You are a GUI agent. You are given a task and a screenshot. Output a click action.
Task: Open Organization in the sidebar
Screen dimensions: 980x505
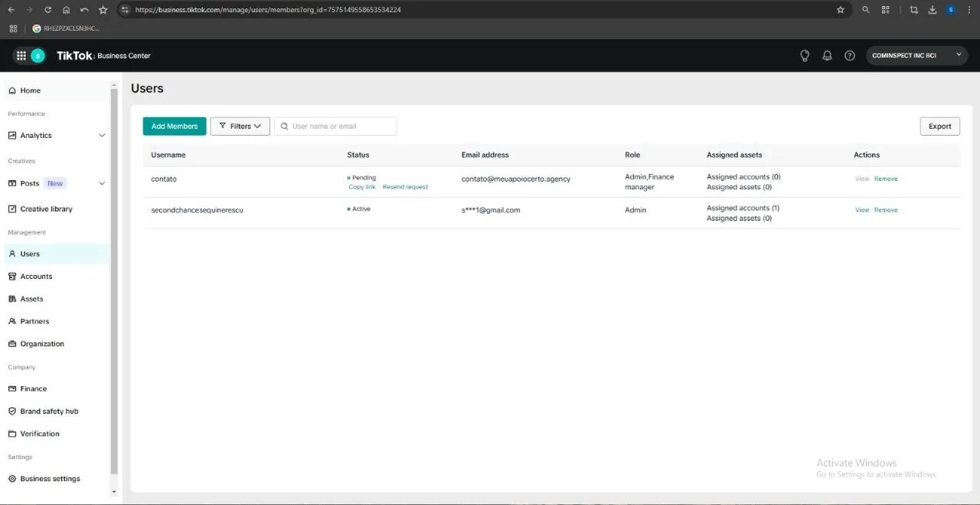(57, 344)
